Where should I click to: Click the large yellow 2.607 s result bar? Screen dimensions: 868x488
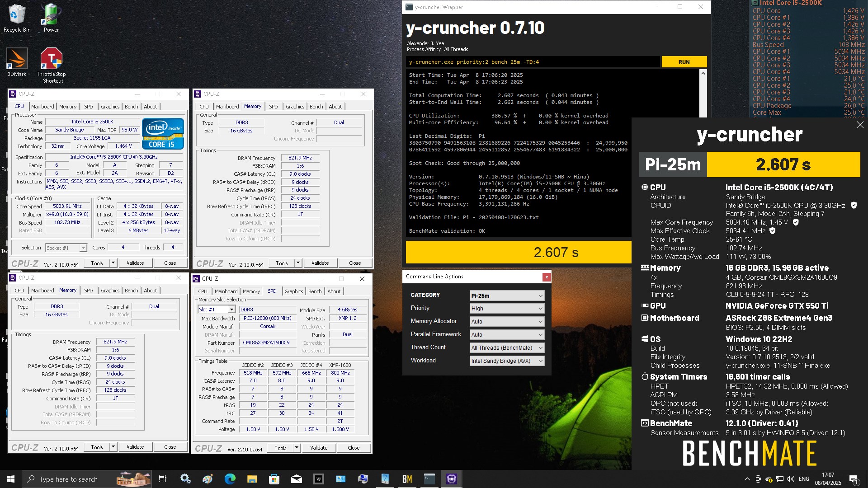[519, 252]
